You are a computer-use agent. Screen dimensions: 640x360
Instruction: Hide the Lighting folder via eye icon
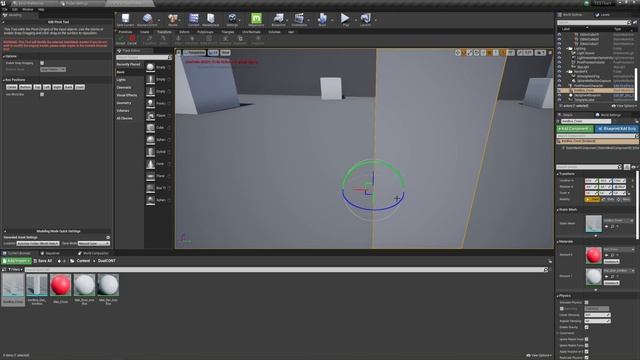(x=559, y=49)
